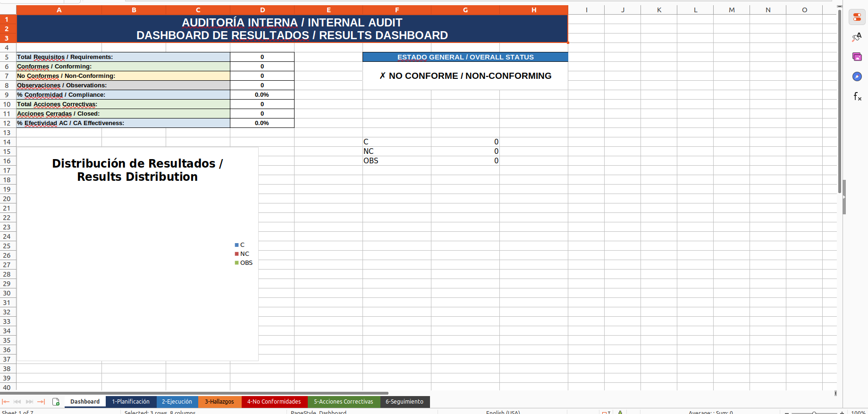Open the 1-Planificación sheet tab

(131, 402)
